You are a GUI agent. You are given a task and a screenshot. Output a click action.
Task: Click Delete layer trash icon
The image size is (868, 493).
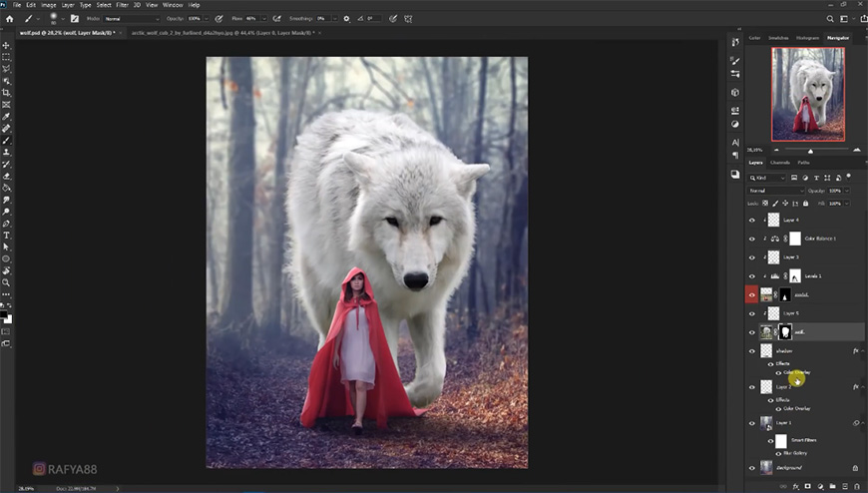coord(857,486)
